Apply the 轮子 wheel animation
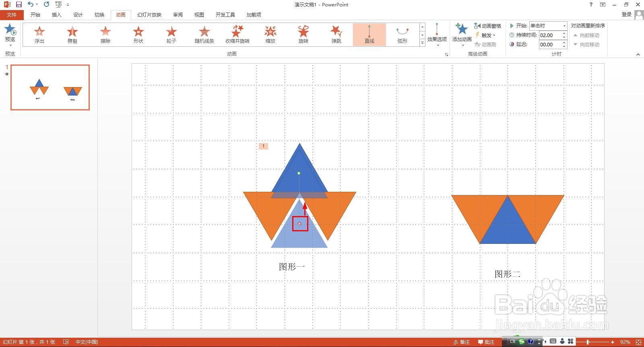This screenshot has height=347, width=644. [171, 34]
